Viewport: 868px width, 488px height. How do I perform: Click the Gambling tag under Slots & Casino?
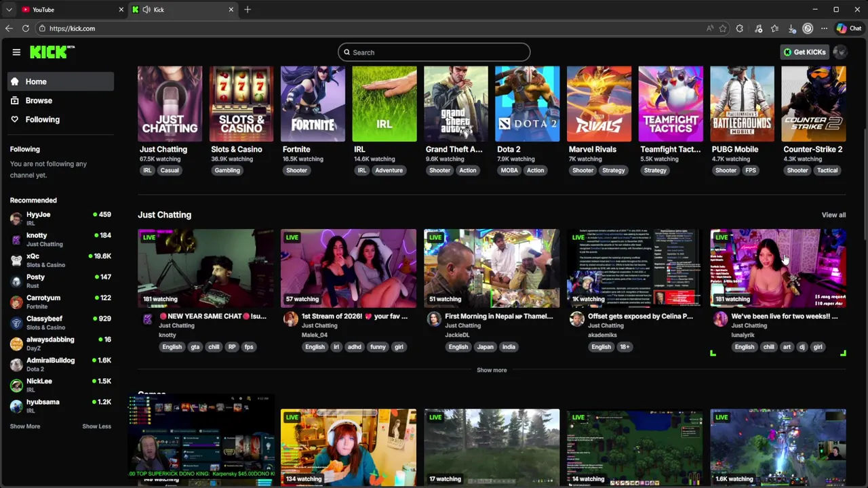[227, 170]
